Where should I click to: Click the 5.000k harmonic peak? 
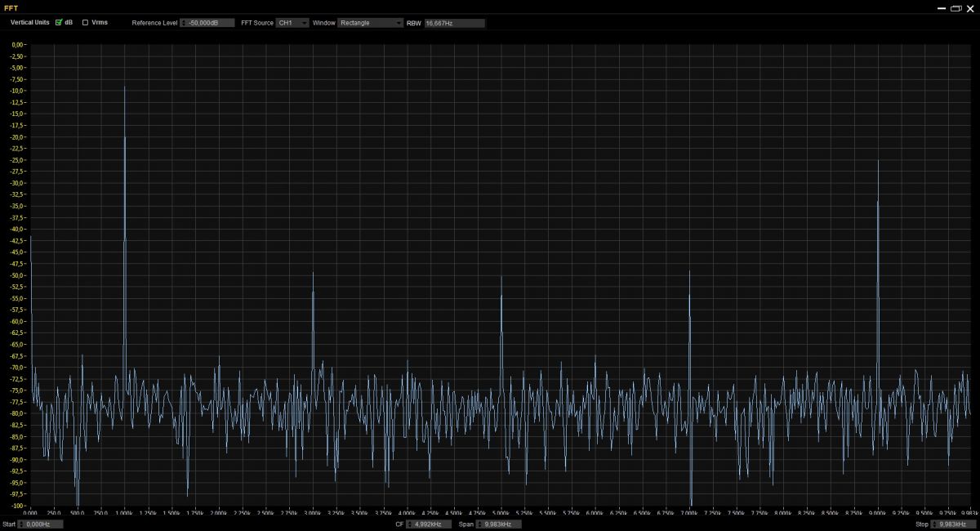pyautogui.click(x=501, y=278)
